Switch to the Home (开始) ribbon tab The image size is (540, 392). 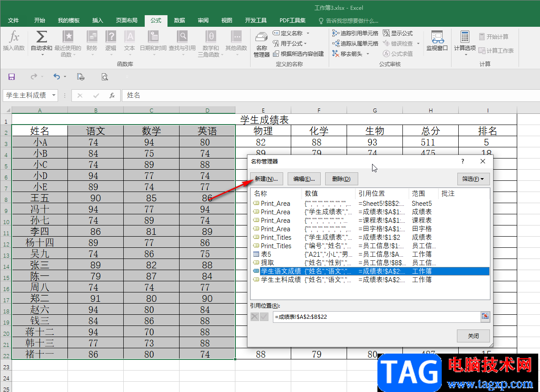tap(39, 21)
